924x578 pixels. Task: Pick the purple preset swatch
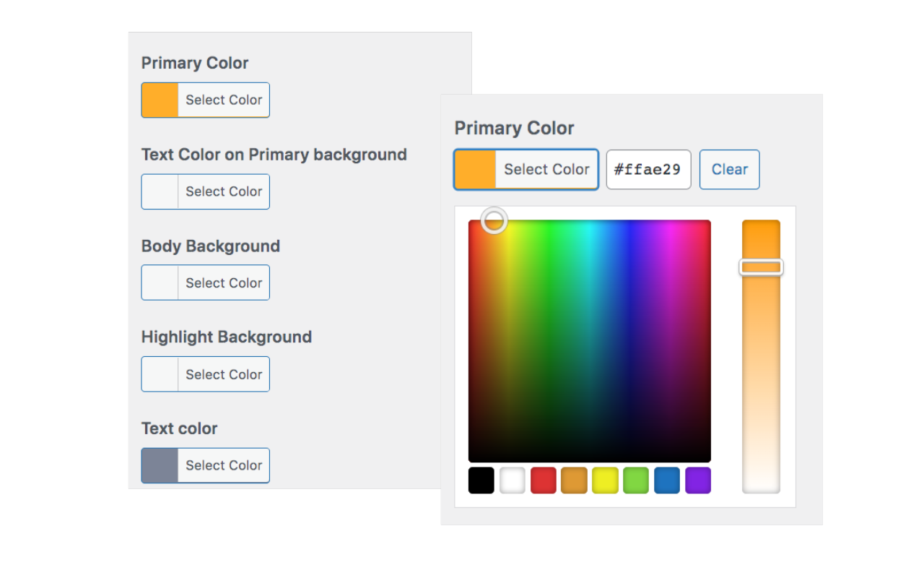[x=698, y=480]
